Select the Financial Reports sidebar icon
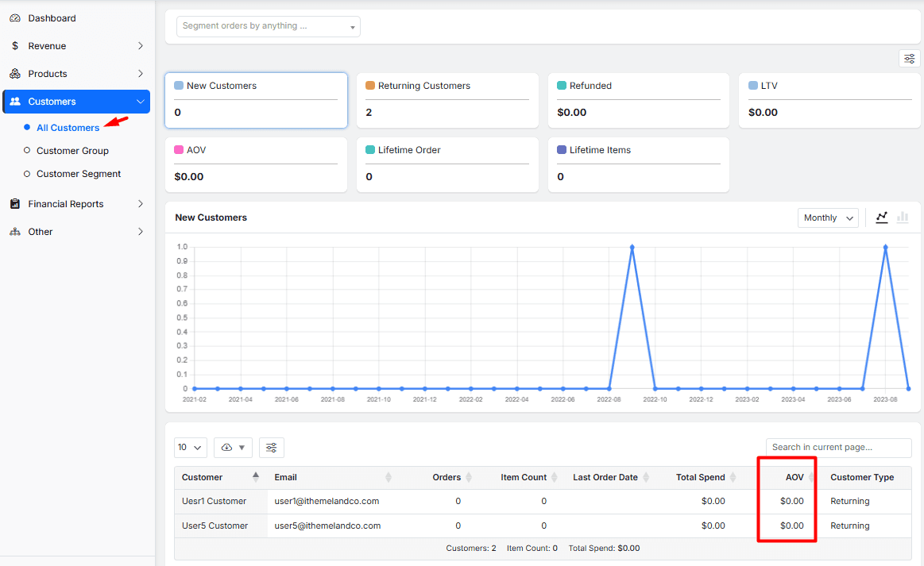 [x=15, y=203]
